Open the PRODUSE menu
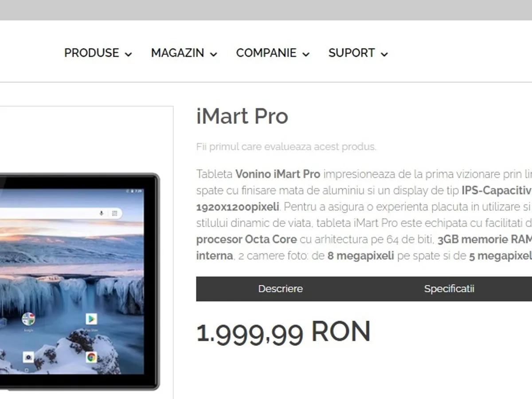This screenshot has height=399, width=532. point(98,53)
